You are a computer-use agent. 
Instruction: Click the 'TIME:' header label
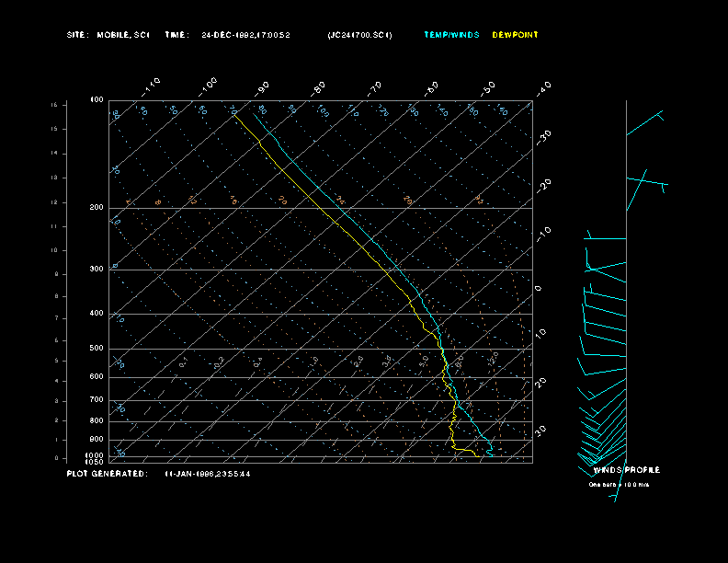click(176, 35)
